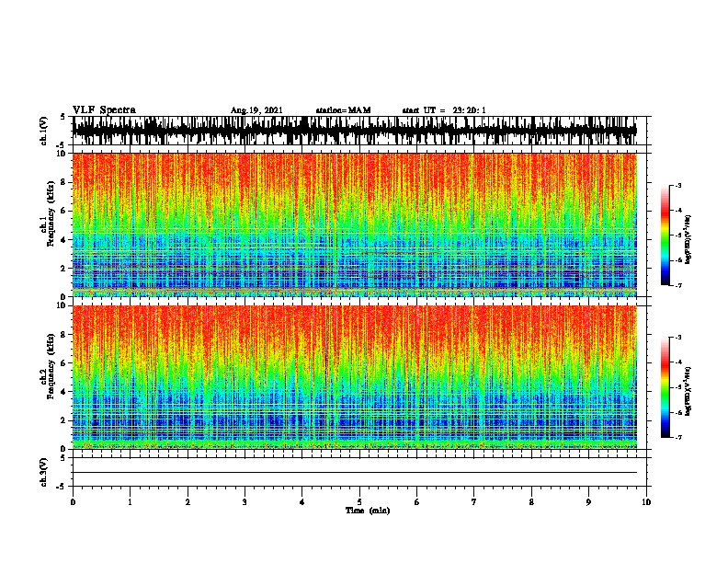Click the "VLF Spectra" title text
Image resolution: width=728 pixels, height=563 pixels.
click(x=104, y=110)
